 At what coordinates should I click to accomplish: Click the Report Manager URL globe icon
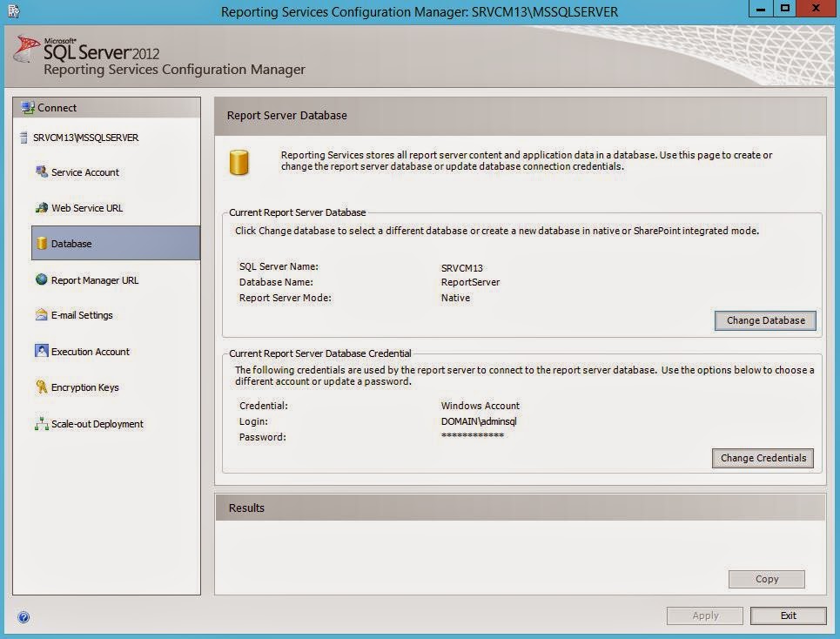(41, 279)
